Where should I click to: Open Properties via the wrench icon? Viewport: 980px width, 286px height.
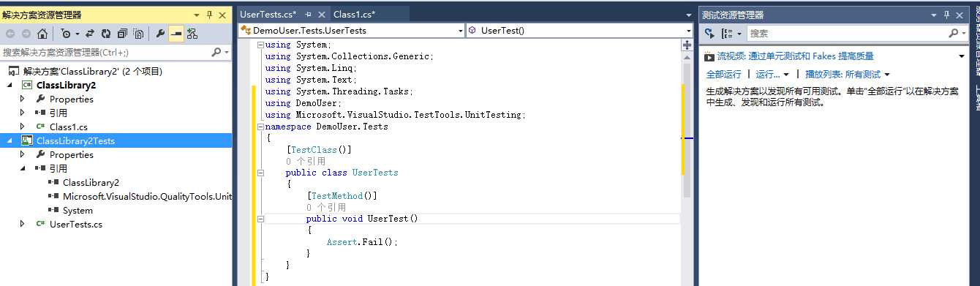160,34
